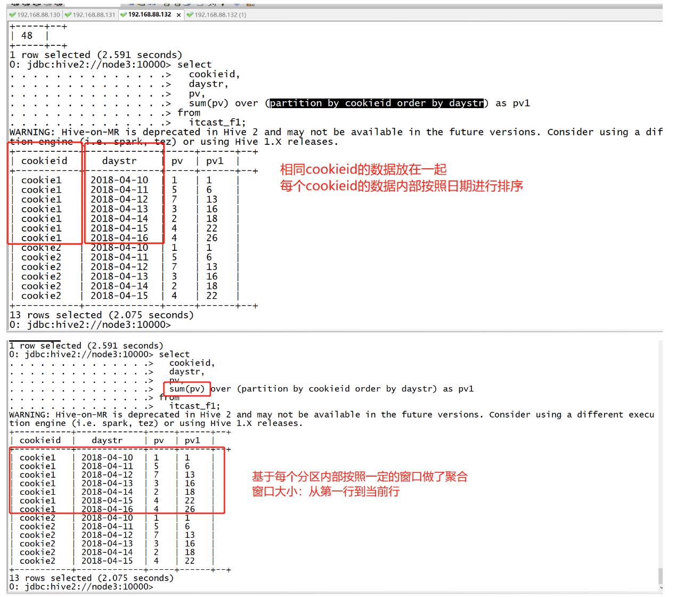Viewport: 700px width, 597px height.
Task: Click the "WARNING: Hive-on-MR is deprecated" line ending "different execu"
Action: point(331,414)
